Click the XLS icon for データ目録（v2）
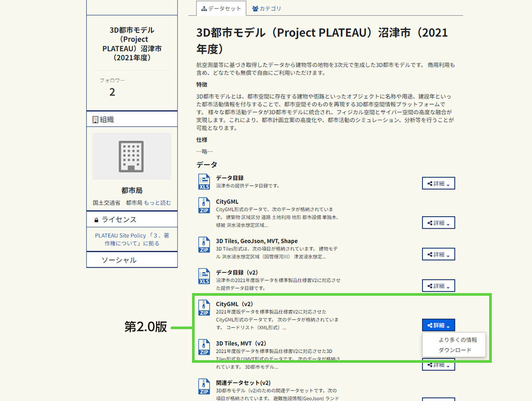The image size is (532, 401). coord(204,276)
